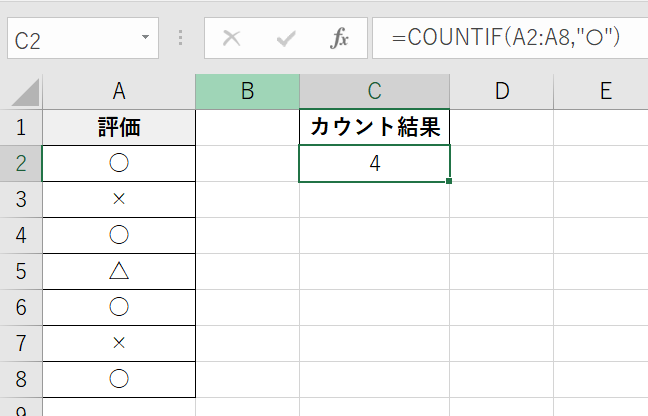Viewport: 648px width, 416px height.
Task: Click the formula bar options dots
Action: (x=181, y=39)
